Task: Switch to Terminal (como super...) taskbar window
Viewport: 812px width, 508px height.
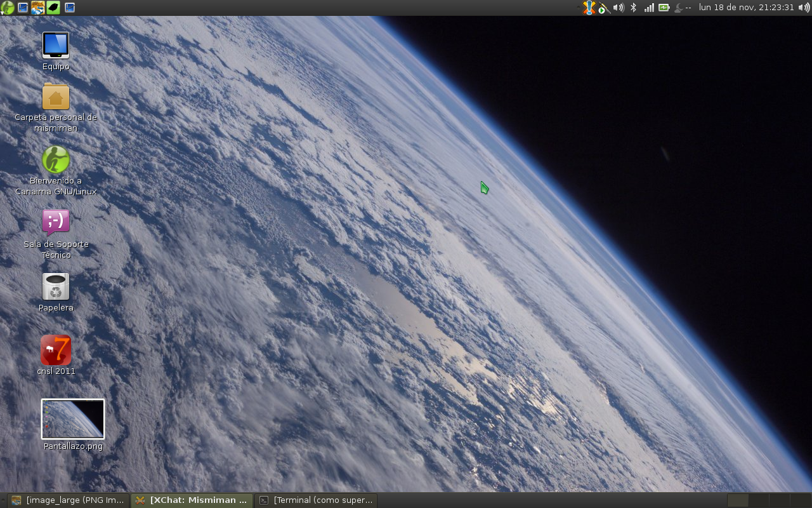Action: point(316,500)
